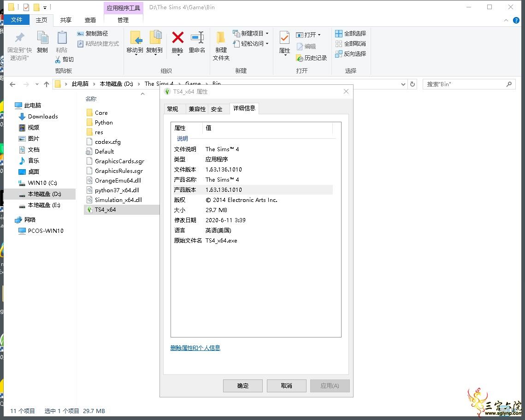Click the Explorer Help question mark icon
525x420 pixels.
pos(516,20)
